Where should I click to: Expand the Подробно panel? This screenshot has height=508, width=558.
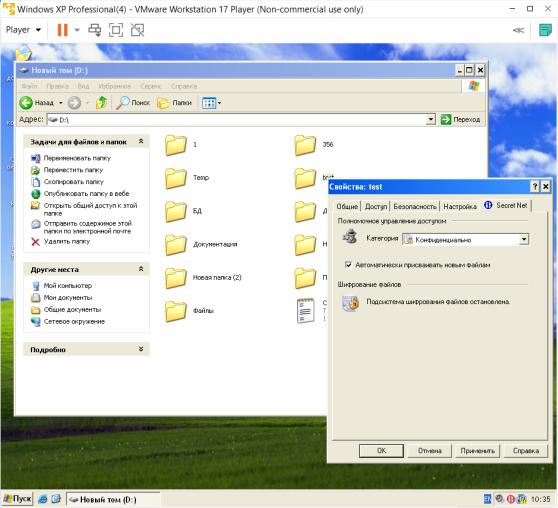click(141, 349)
